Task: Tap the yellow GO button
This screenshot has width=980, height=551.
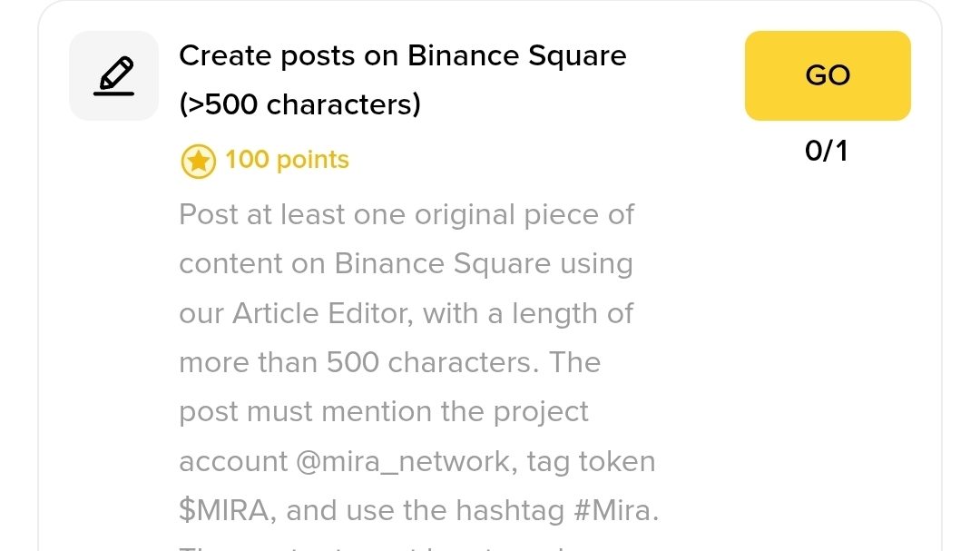Action: point(828,75)
